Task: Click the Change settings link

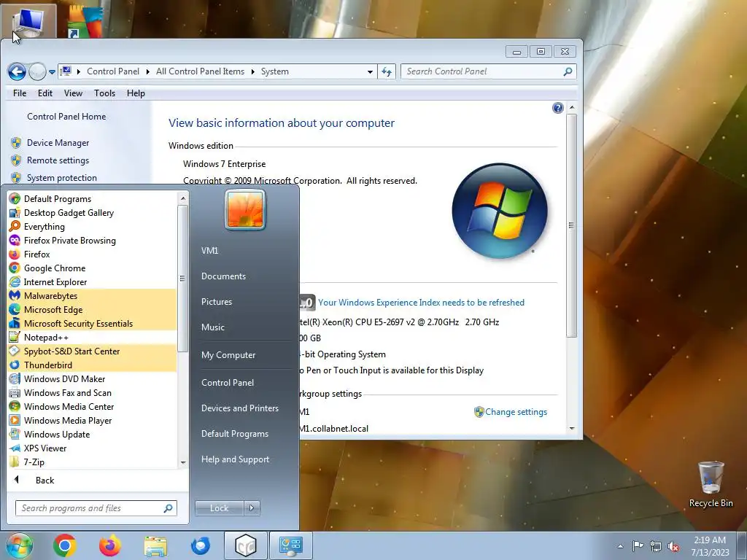Action: point(516,412)
